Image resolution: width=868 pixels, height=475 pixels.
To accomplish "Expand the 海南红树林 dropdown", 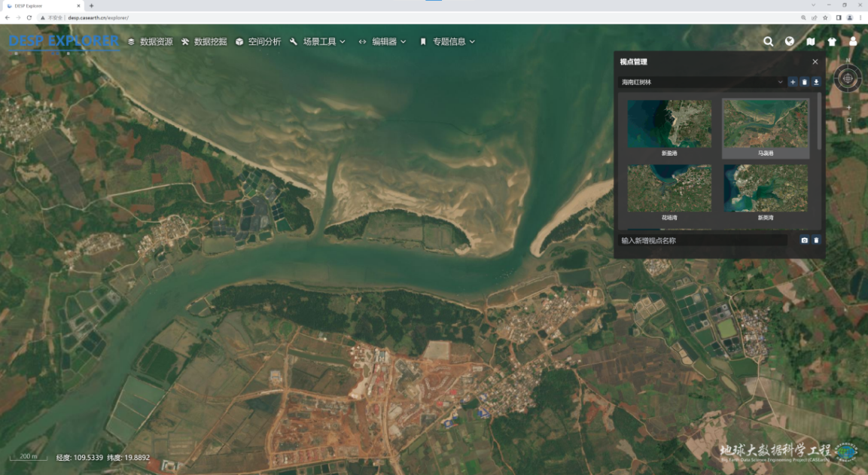I will 702,82.
